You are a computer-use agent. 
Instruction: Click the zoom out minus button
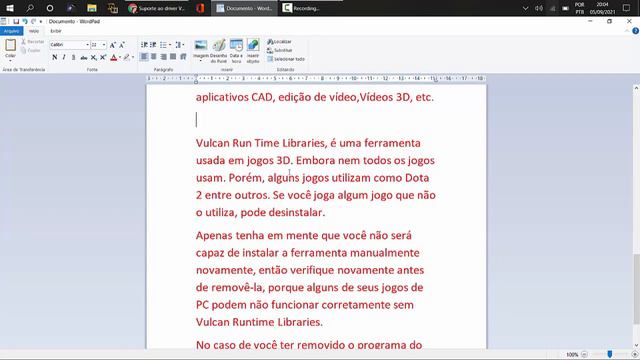[x=584, y=355]
